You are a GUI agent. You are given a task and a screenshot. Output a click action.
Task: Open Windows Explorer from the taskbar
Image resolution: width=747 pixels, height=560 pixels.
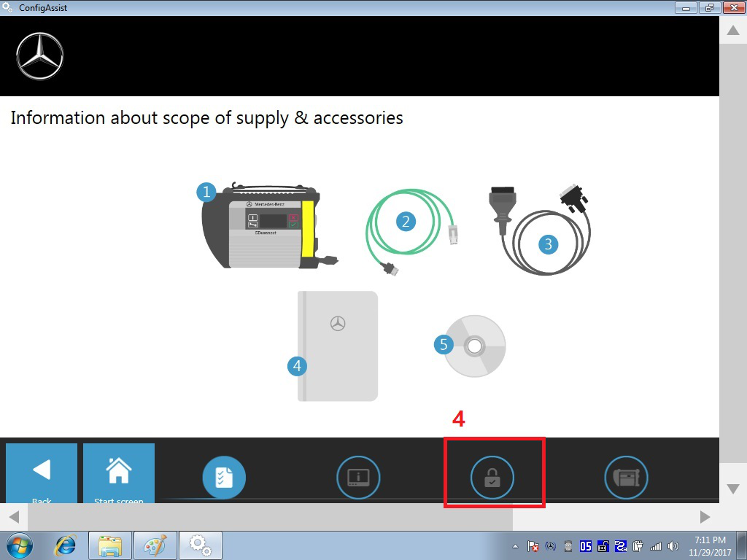coord(109,545)
